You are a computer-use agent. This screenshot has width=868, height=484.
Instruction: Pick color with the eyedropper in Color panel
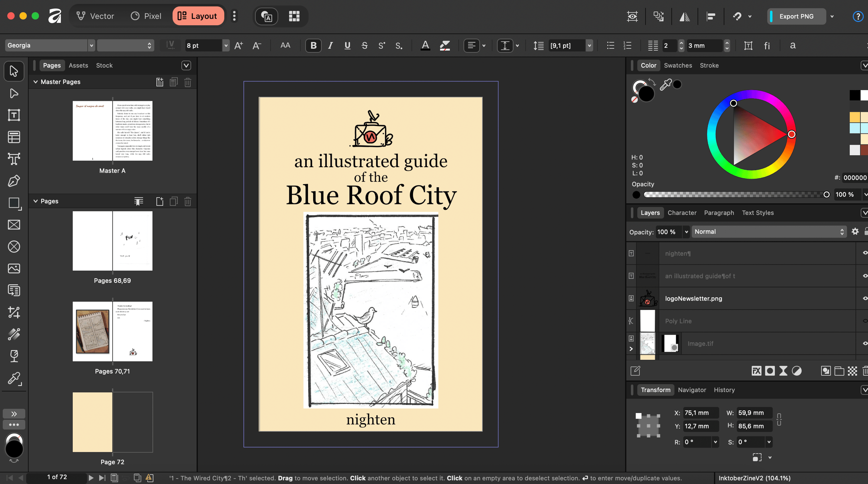[665, 84]
